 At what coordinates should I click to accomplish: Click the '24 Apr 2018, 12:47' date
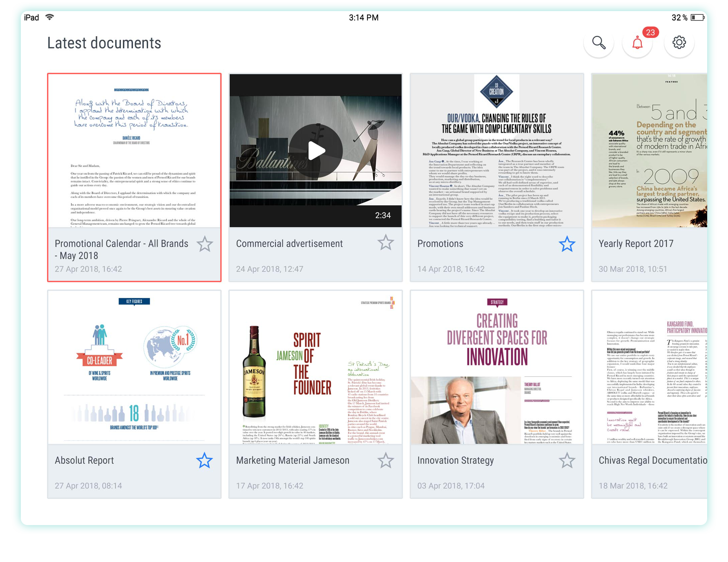coord(270,269)
